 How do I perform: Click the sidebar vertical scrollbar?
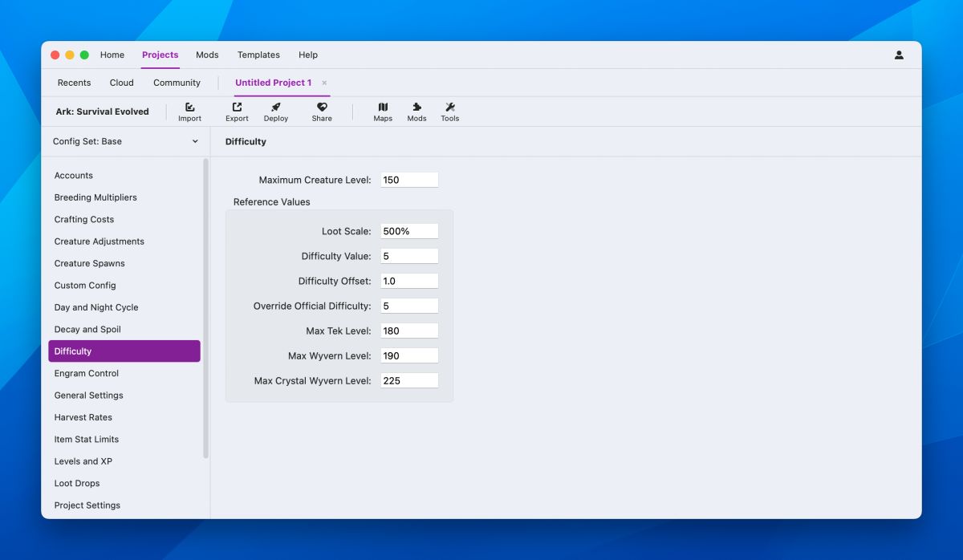[x=205, y=309]
